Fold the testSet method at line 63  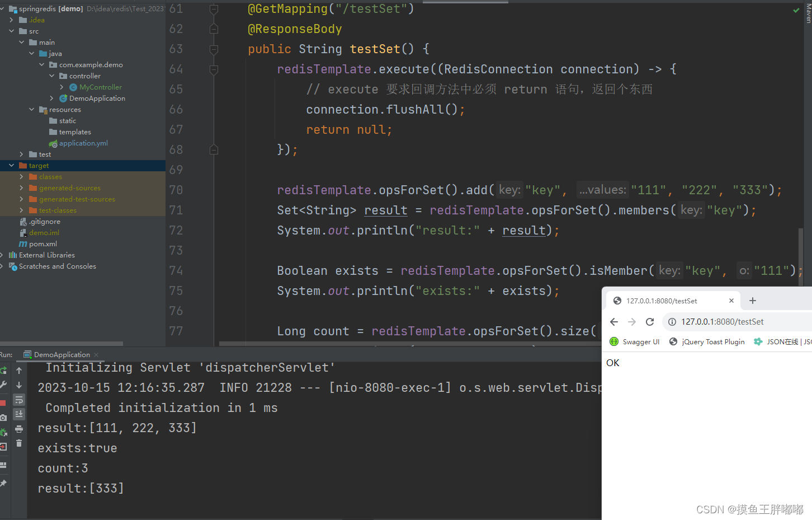[x=214, y=49]
